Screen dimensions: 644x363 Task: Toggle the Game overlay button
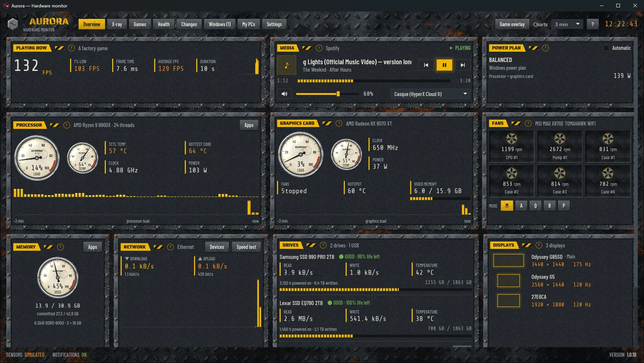tap(512, 24)
